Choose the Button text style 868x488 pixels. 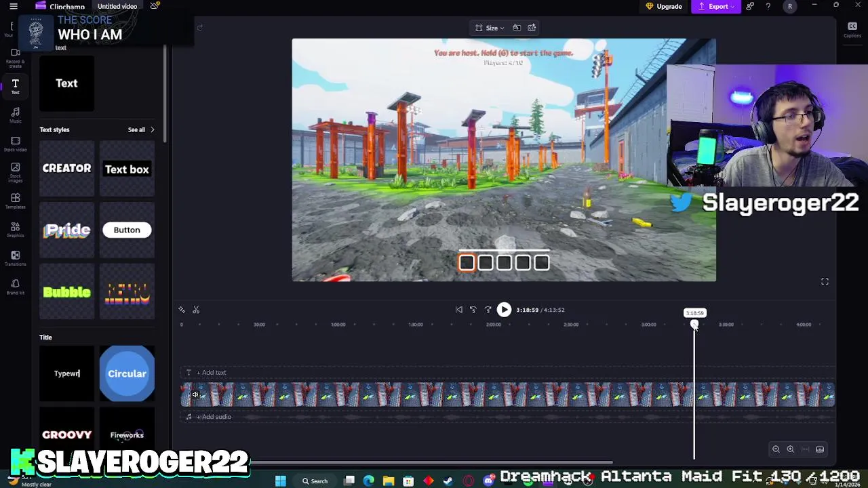127,230
